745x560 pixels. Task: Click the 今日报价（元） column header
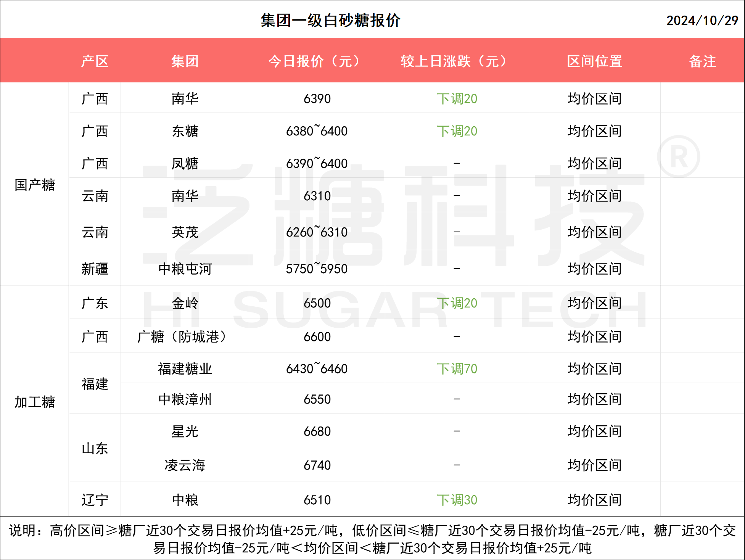(x=317, y=61)
